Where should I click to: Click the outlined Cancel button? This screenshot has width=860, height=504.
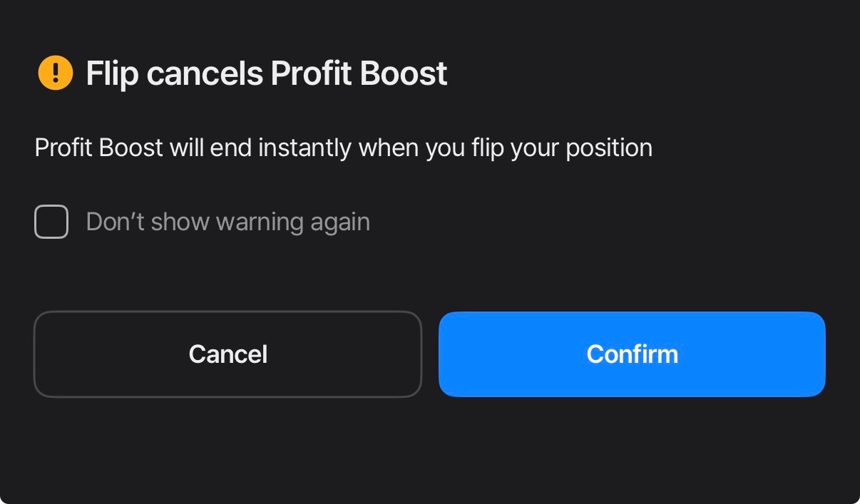227,354
